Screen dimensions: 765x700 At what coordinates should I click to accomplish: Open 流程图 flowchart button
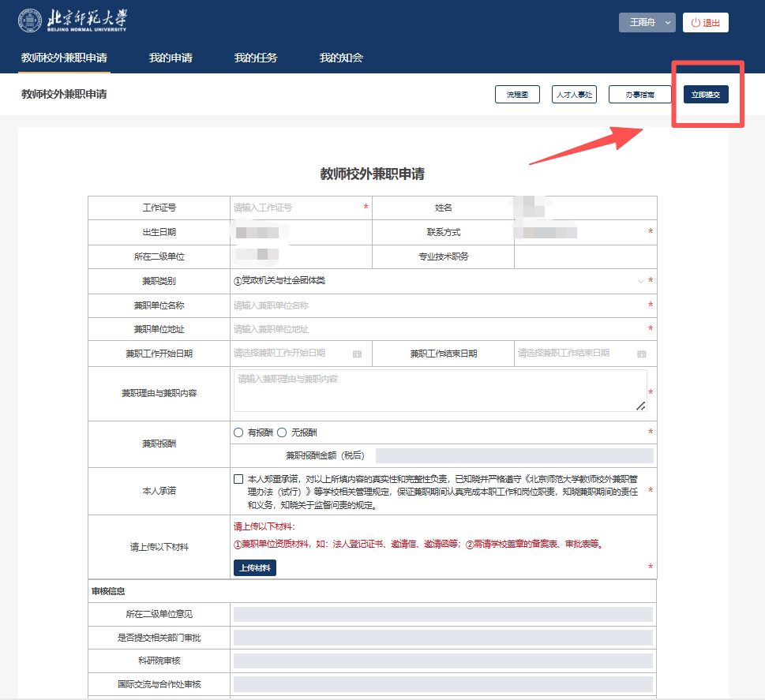point(517,94)
